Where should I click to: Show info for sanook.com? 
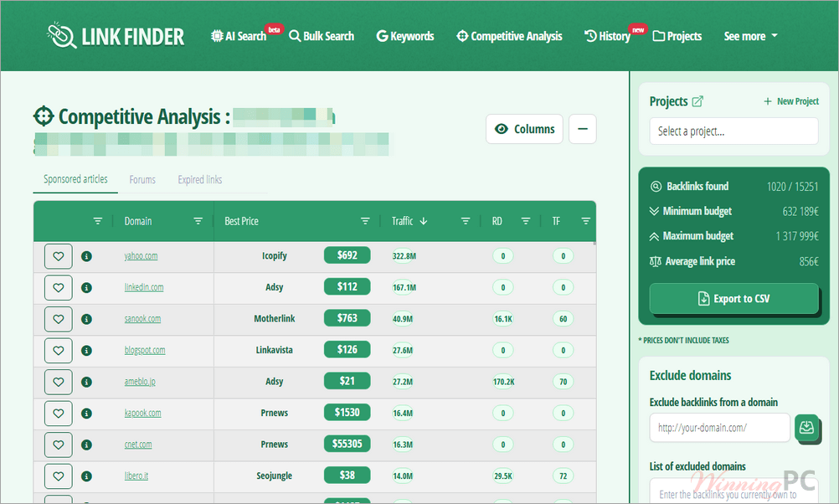(x=86, y=320)
